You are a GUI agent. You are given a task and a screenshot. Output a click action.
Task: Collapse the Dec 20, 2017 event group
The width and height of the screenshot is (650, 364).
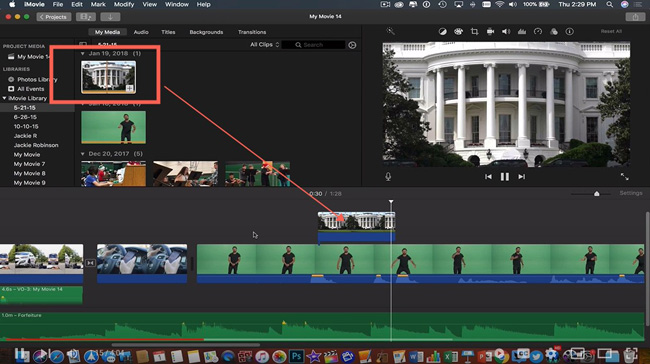82,154
